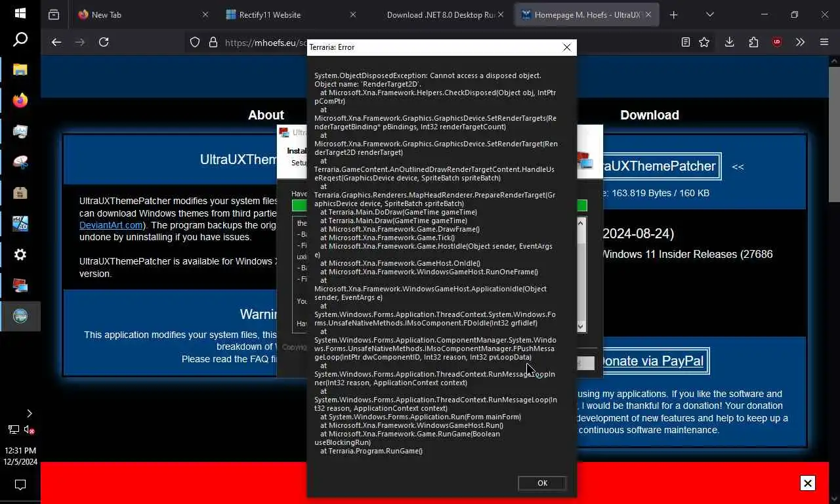
Task: Open the Windows Start menu
Action: point(20,13)
